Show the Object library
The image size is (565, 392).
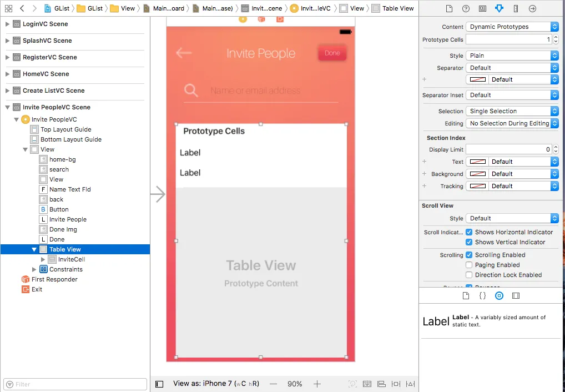point(499,296)
